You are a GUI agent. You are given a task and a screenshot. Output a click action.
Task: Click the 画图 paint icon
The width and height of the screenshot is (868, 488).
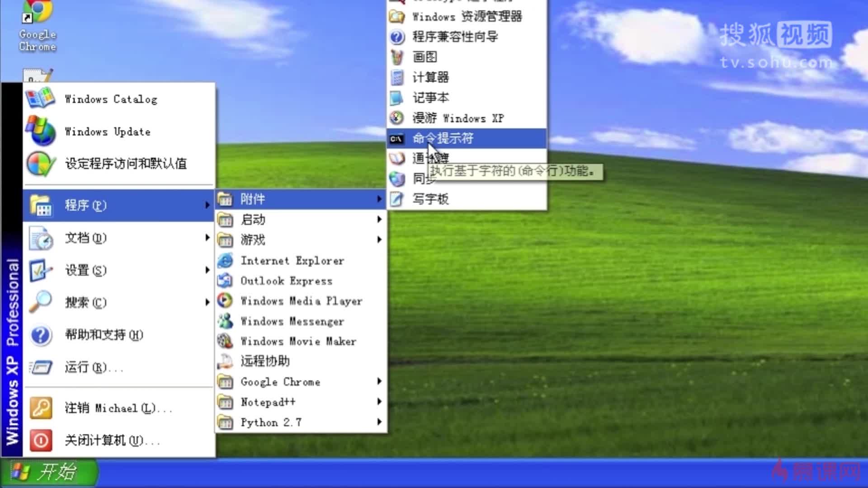coord(397,57)
